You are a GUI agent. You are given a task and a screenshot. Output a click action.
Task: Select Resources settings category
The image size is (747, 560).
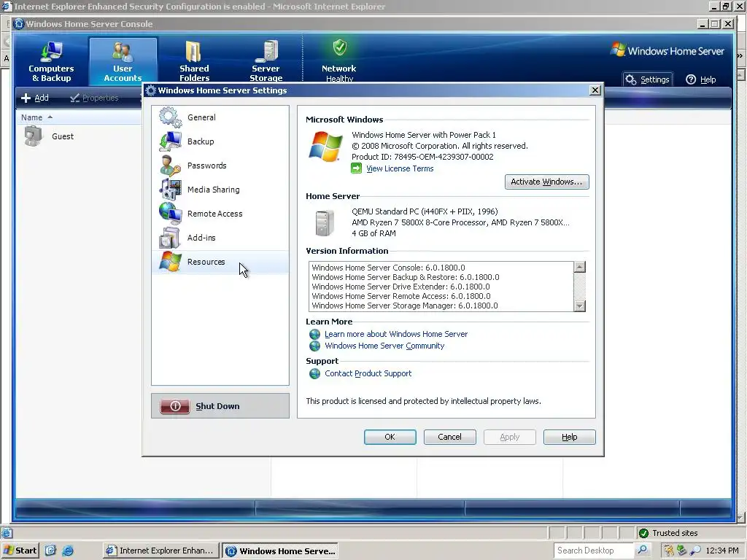click(x=220, y=262)
